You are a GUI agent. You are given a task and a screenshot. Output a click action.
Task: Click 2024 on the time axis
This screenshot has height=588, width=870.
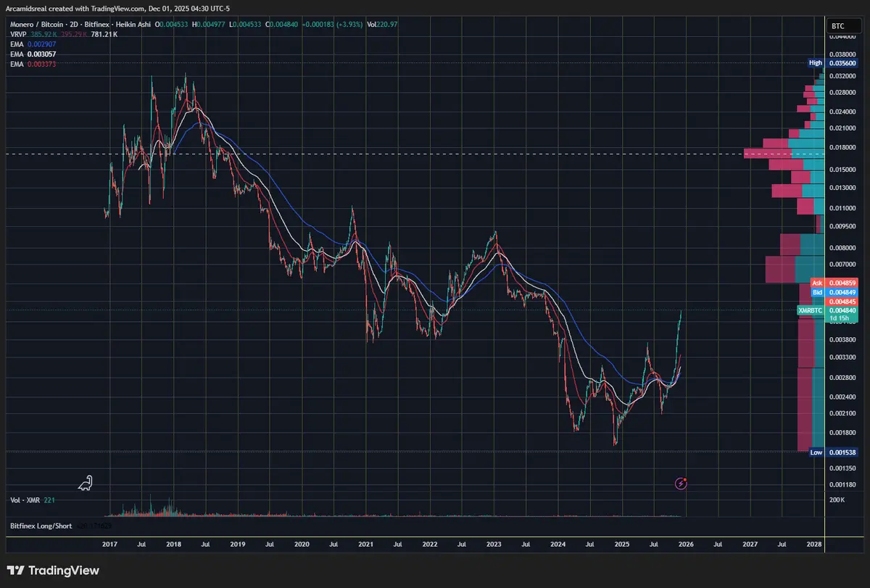pyautogui.click(x=558, y=543)
